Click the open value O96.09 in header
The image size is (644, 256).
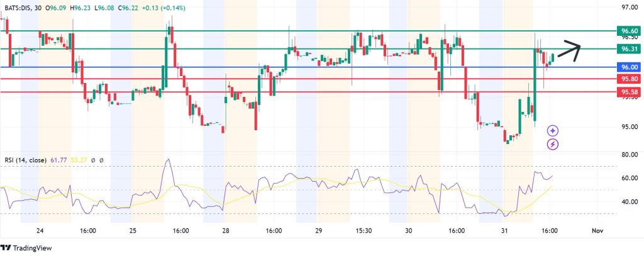click(56, 8)
